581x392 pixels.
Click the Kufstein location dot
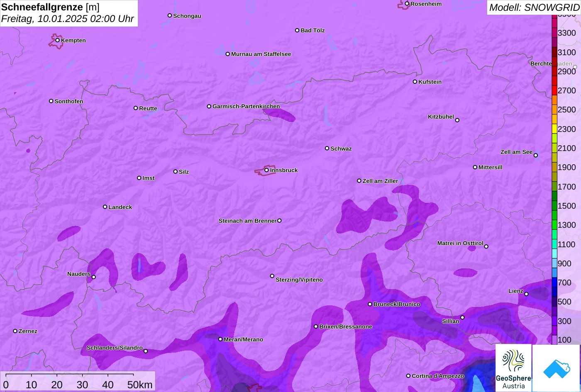415,82
